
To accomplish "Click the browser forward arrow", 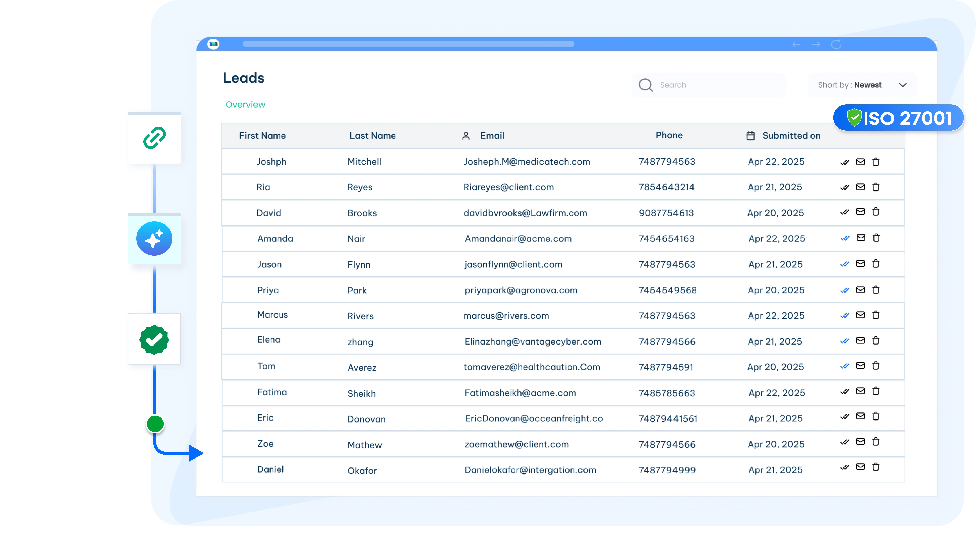I will tap(816, 44).
